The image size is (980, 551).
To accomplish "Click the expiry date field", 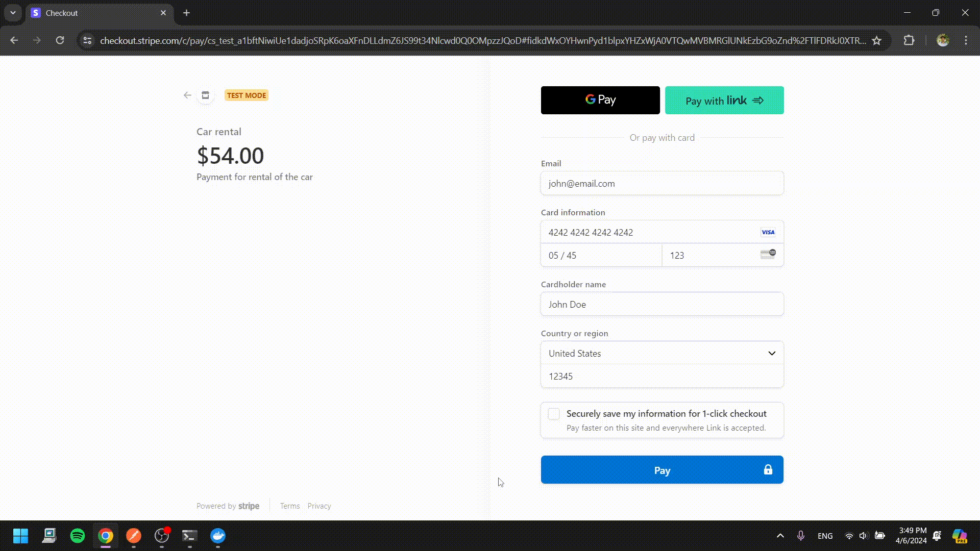I will [601, 255].
